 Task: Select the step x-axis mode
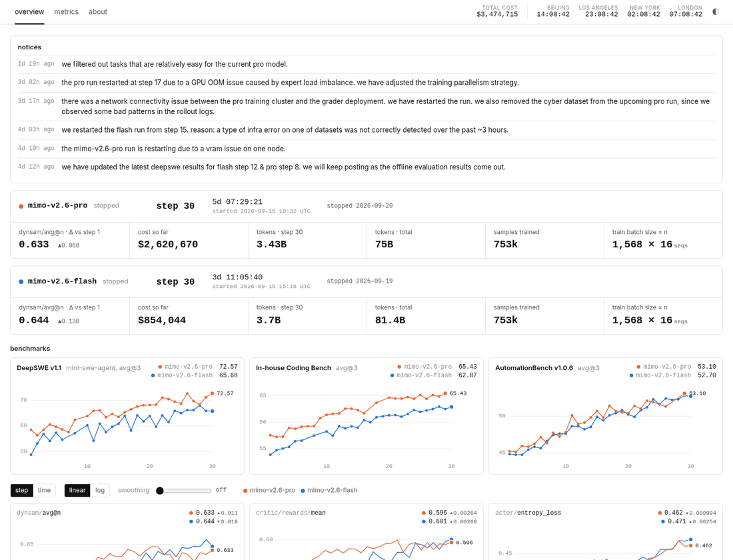click(x=21, y=490)
